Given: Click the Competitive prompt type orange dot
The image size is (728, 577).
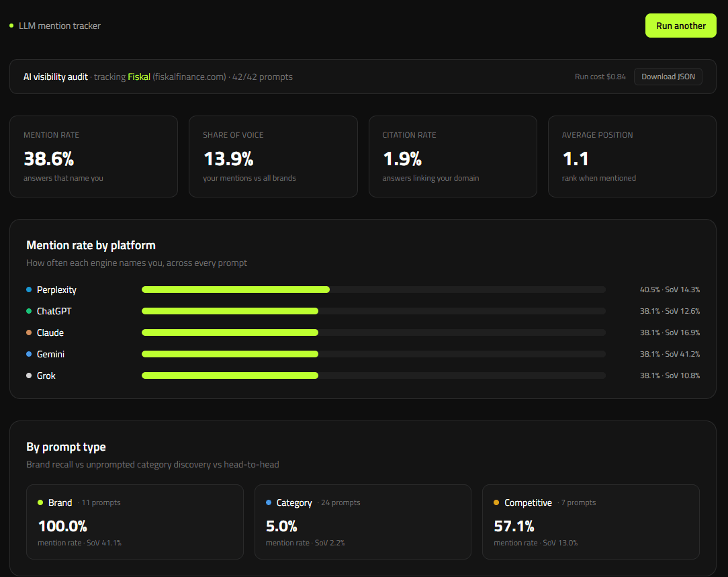Looking at the screenshot, I should tap(496, 502).
